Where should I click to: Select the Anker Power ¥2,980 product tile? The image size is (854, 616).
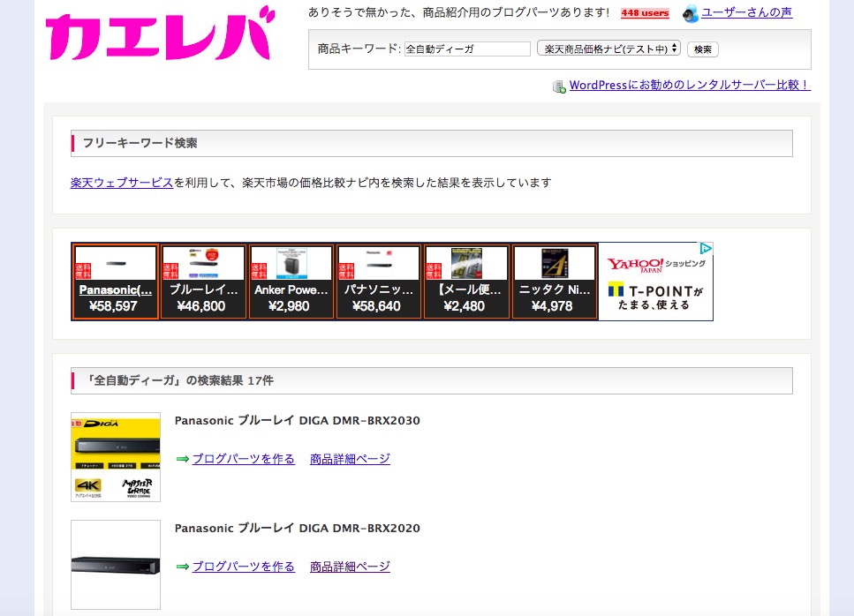pos(291,282)
